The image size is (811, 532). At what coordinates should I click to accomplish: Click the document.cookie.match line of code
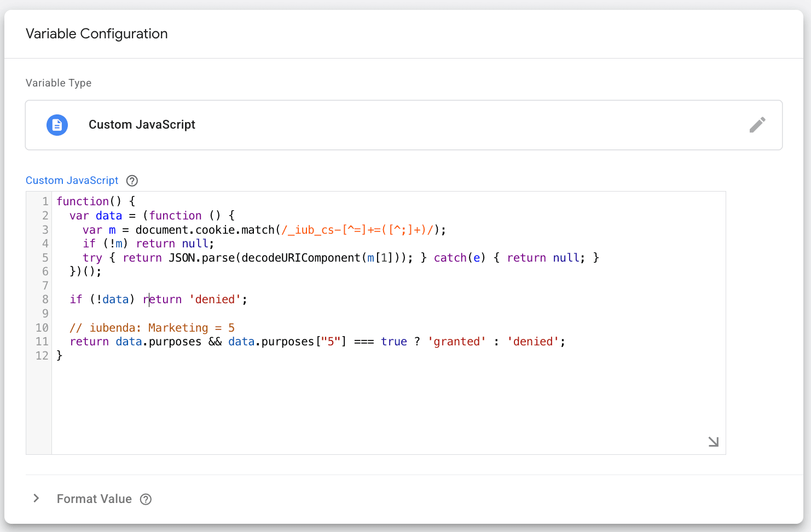point(264,230)
